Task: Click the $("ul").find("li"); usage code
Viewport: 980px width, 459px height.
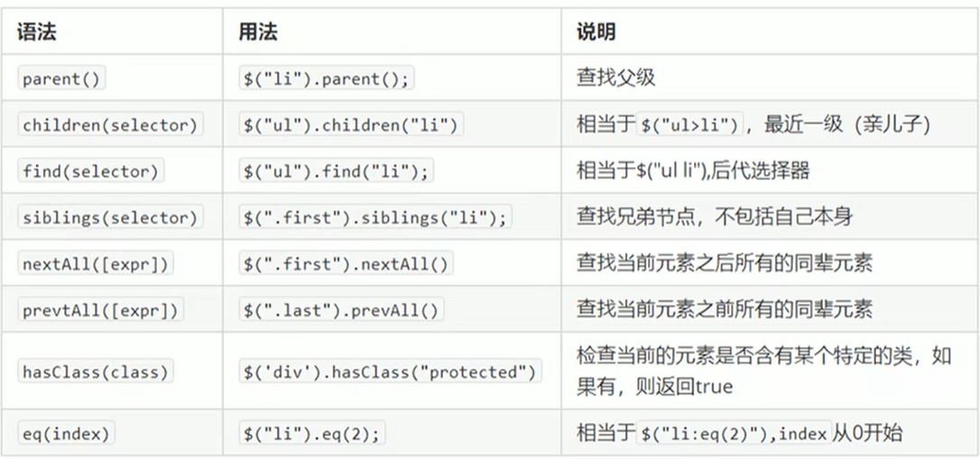Action: tap(337, 171)
